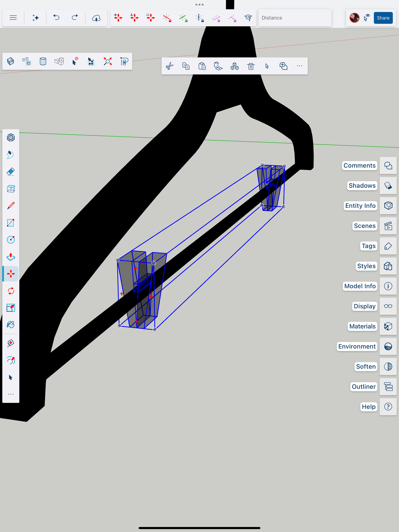Click the Scissors cut icon

click(170, 66)
